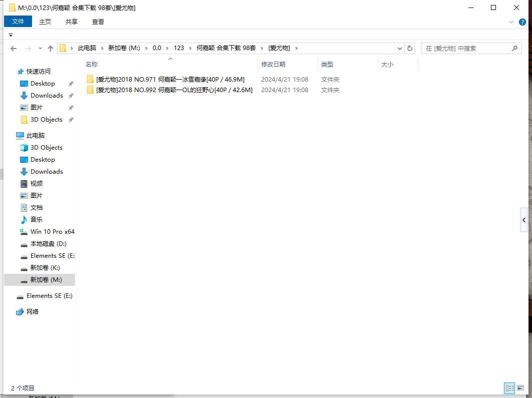This screenshot has width=532, height=398.
Task: Open 网络 in the navigation pane
Action: 32,312
